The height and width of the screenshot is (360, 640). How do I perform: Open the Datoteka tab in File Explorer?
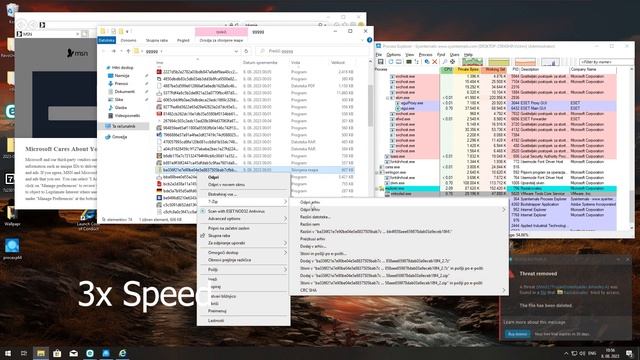[107, 40]
